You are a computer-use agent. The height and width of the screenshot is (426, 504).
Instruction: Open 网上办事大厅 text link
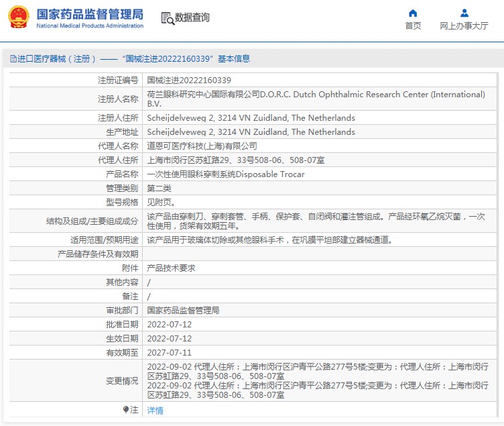464,25
